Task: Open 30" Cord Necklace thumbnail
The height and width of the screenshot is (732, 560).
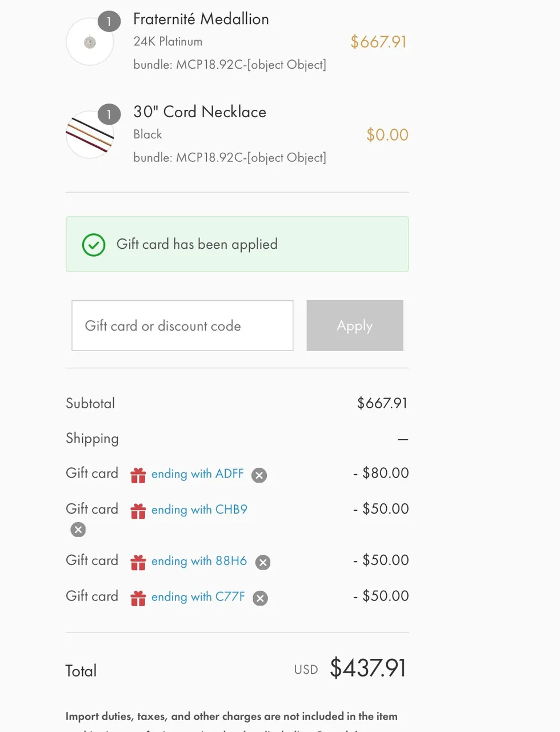Action: (90, 134)
